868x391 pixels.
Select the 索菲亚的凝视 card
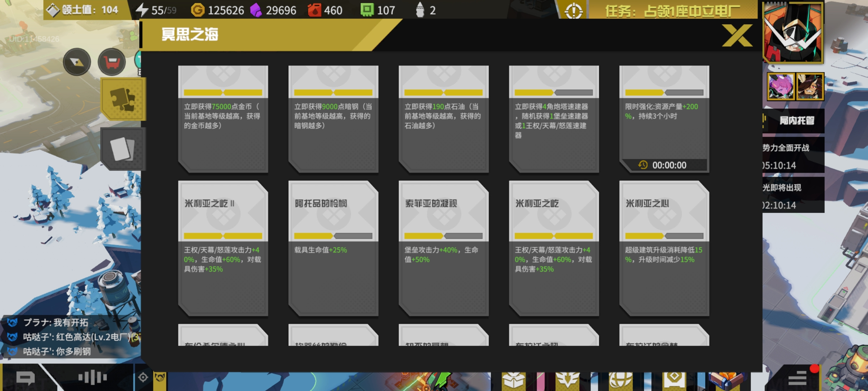coord(444,248)
